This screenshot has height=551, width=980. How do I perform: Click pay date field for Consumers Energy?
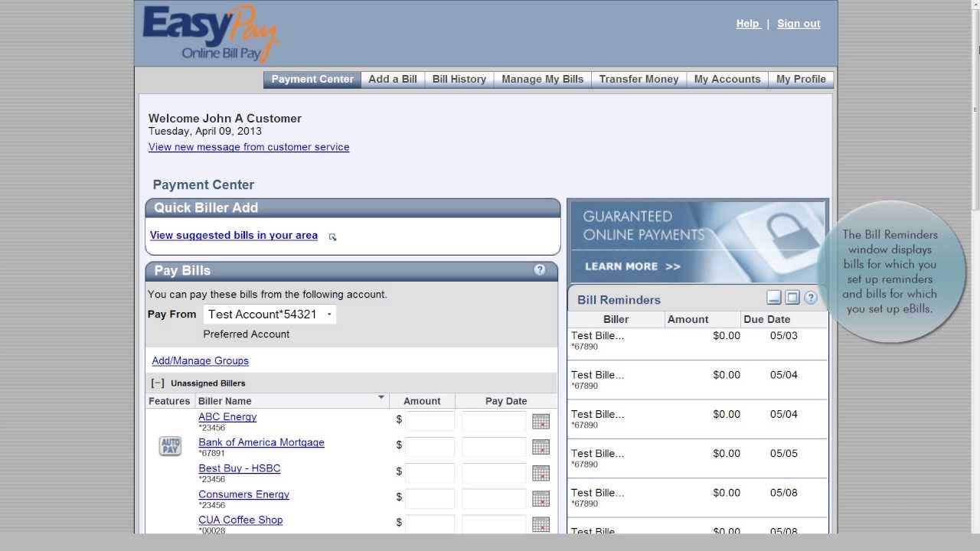pyautogui.click(x=494, y=499)
